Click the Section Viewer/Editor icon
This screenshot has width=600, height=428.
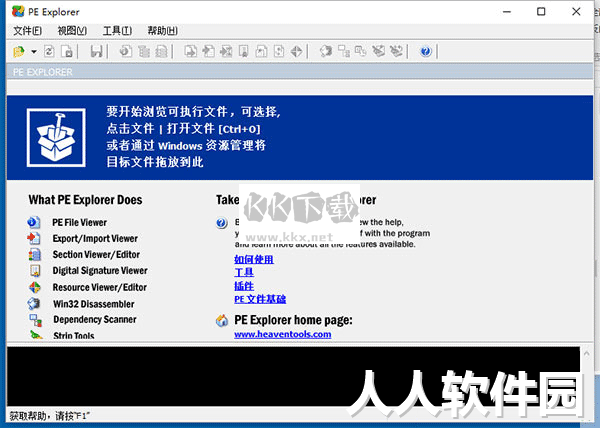(x=34, y=255)
